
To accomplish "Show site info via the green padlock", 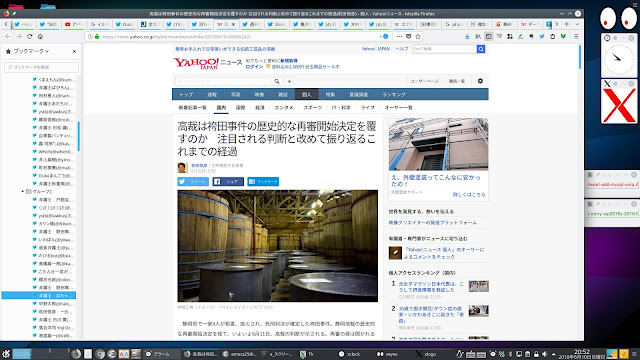I will [x=97, y=36].
